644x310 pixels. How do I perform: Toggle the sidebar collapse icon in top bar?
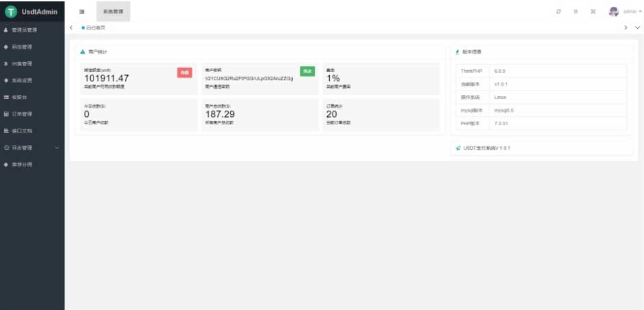(82, 12)
